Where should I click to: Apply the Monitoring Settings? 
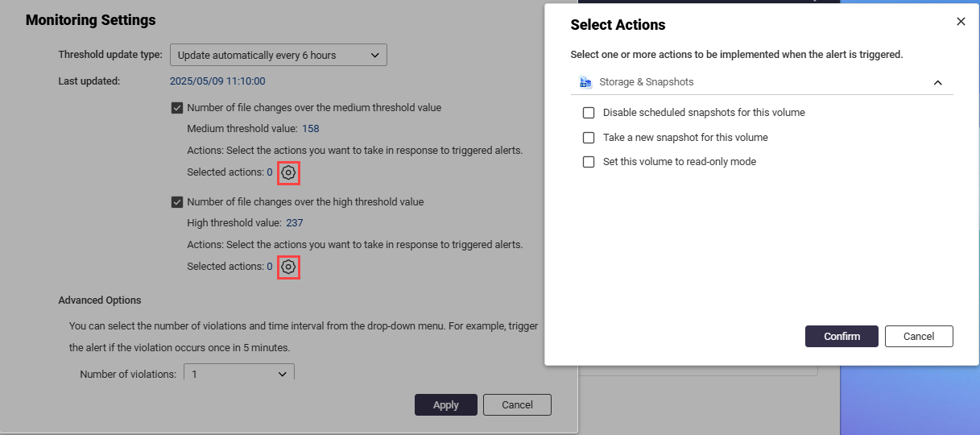[445, 405]
